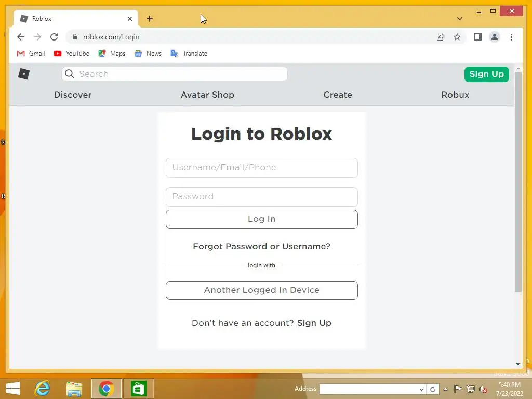Viewport: 532px width, 399px height.
Task: Open the Translate bookmark
Action: tap(189, 54)
